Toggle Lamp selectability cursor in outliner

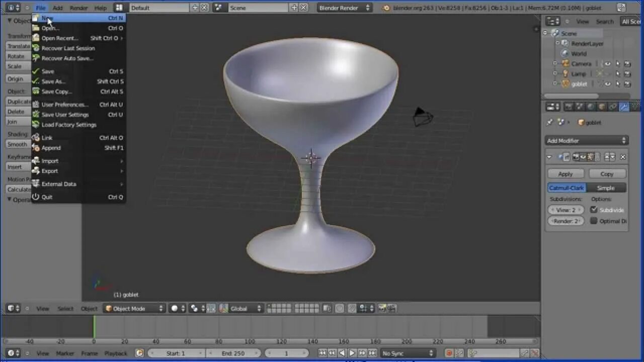click(618, 74)
